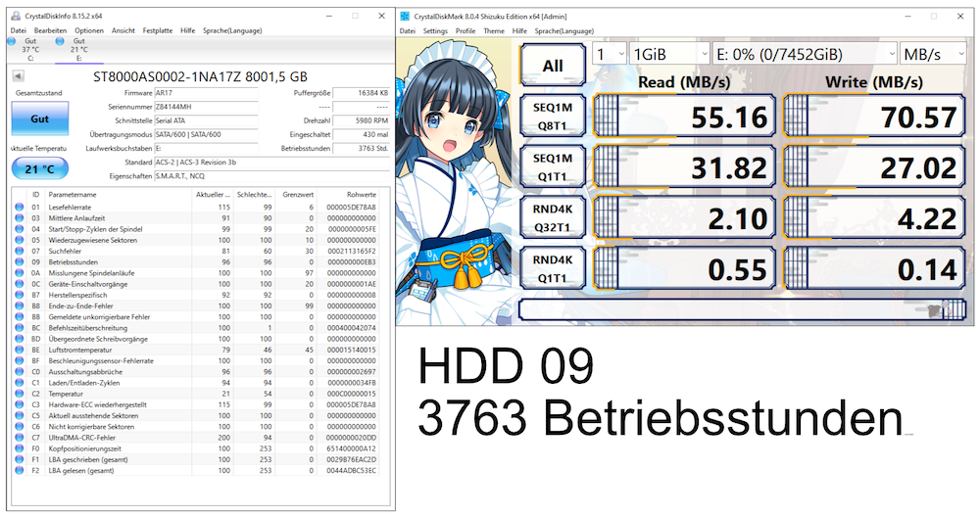Click status icon of Nicht korrigierbare Sektoren row
Screen dimensions: 980x518
20,427
